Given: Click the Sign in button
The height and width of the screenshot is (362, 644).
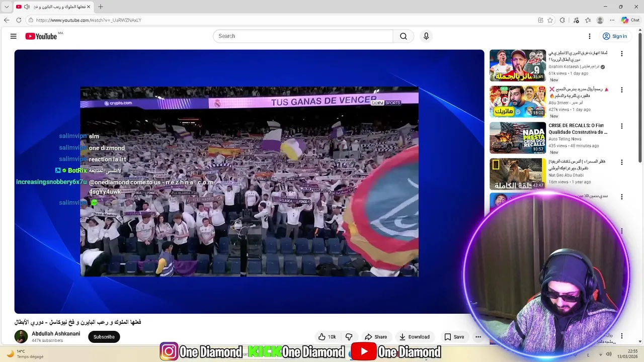Looking at the screenshot, I should coord(614,36).
